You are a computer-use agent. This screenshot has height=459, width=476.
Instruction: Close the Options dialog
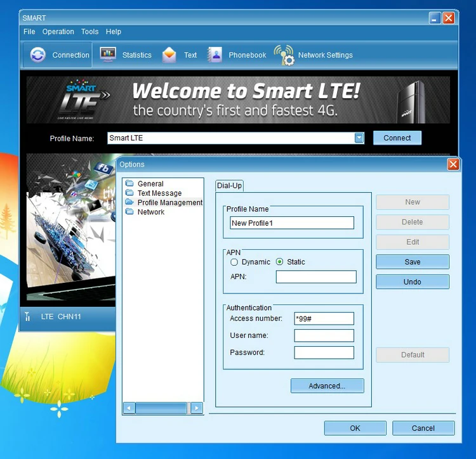point(453,164)
